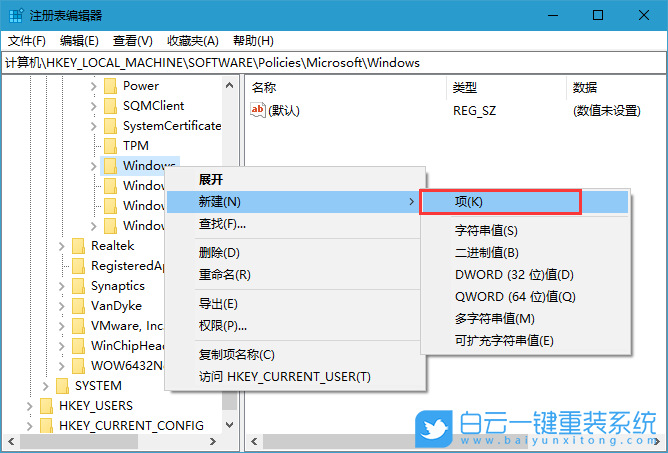The height and width of the screenshot is (453, 668).
Task: Choose 查找(F)... in the context menu
Action: [x=296, y=224]
